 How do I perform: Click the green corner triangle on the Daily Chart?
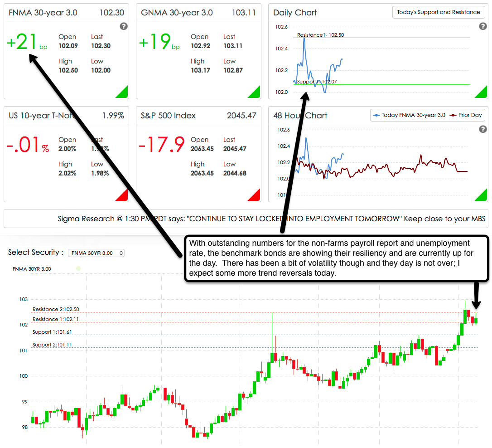[482, 93]
